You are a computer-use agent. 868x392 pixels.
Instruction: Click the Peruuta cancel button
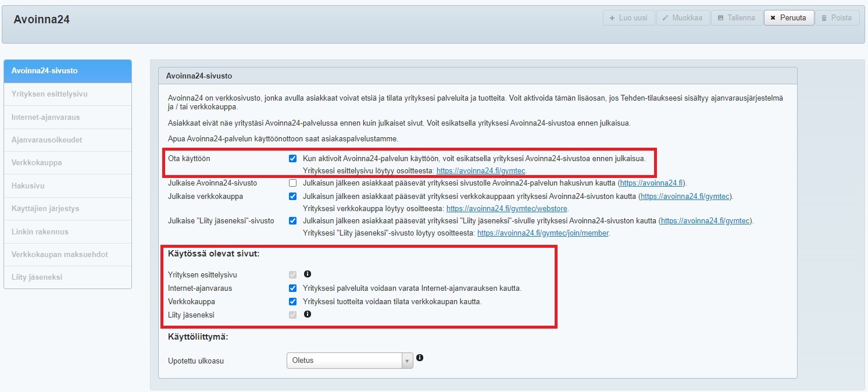pos(788,18)
